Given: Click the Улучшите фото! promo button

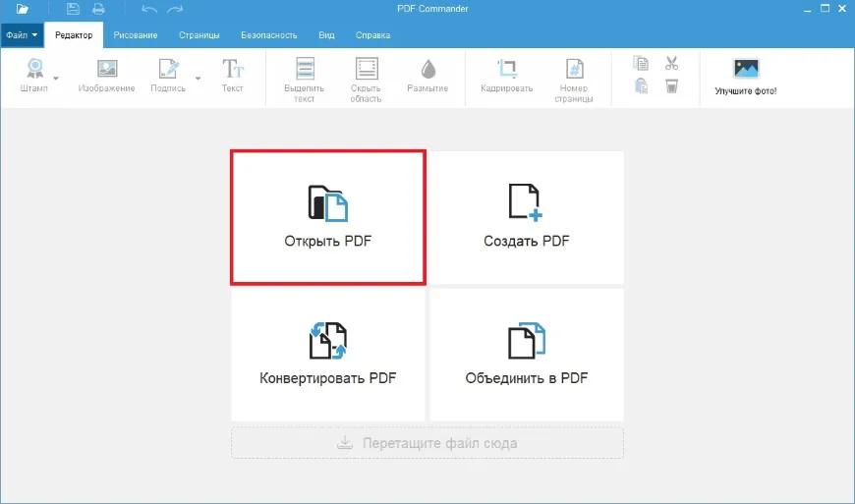Looking at the screenshot, I should tap(746, 77).
